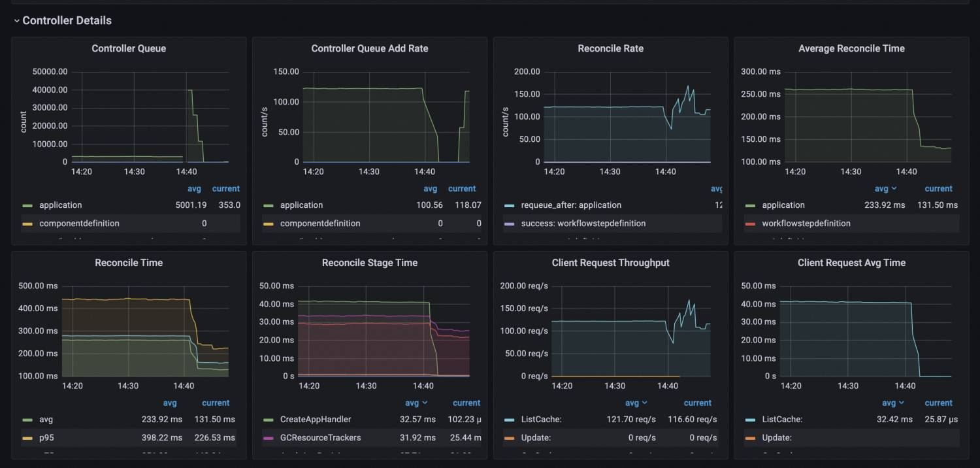Click magenta GCResourceTrackers color swatch
Image resolution: width=980 pixels, height=468 pixels.
(268, 438)
